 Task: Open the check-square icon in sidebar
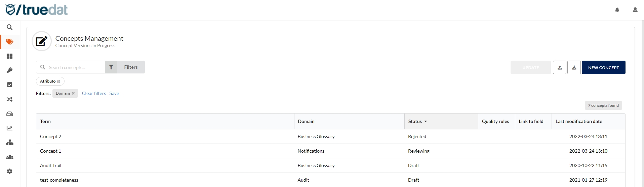pyautogui.click(x=10, y=85)
